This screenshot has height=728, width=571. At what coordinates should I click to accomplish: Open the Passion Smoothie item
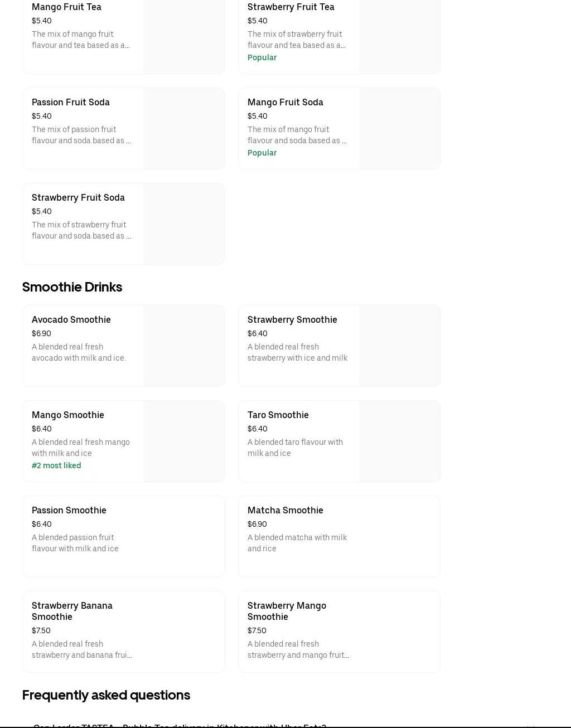coord(69,511)
